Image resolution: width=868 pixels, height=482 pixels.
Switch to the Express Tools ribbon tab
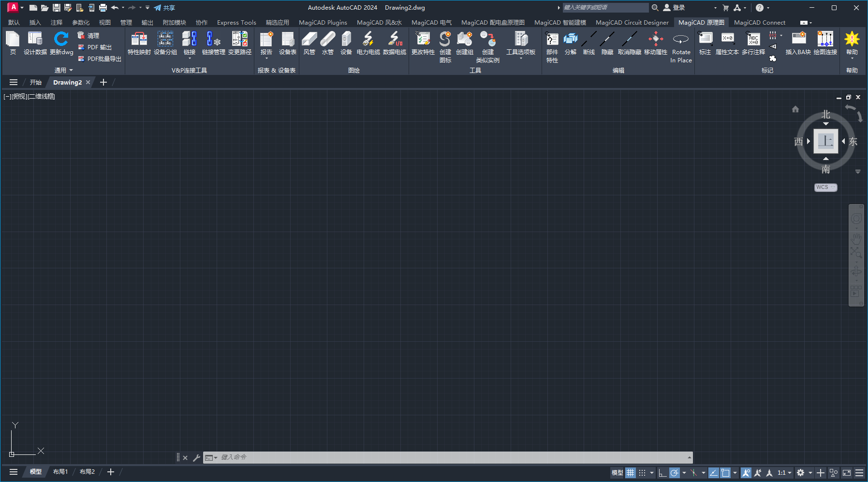[x=236, y=22]
